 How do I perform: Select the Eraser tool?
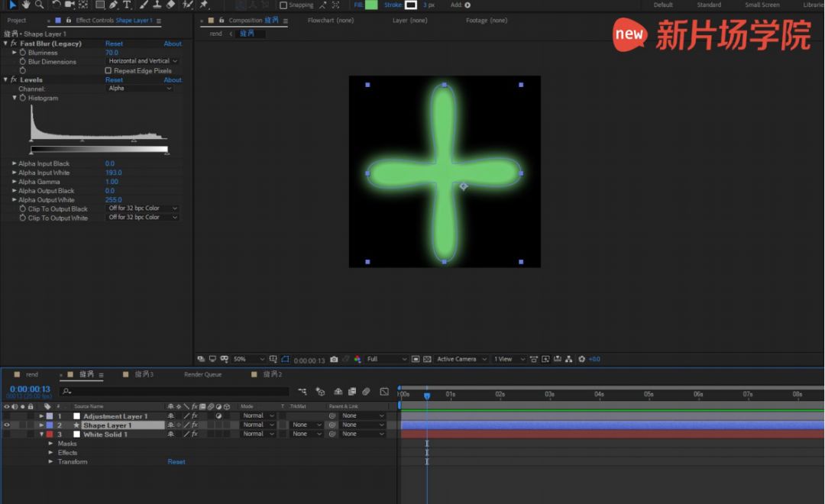coord(170,5)
